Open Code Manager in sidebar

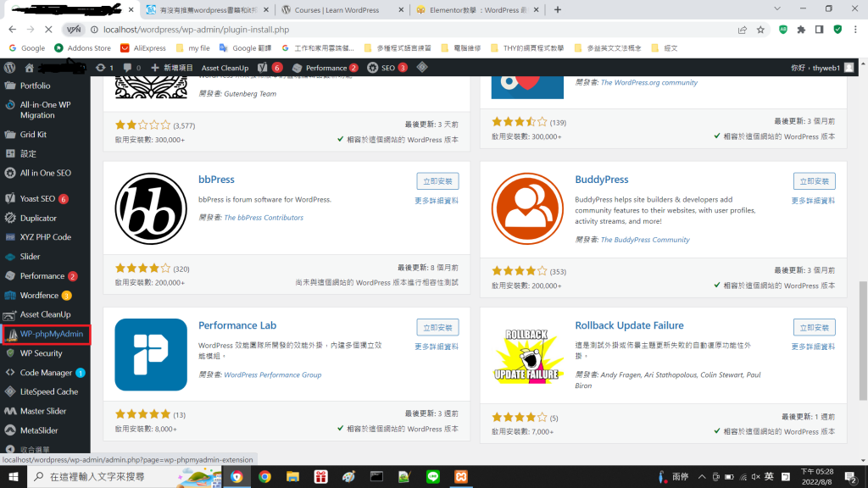(x=45, y=373)
